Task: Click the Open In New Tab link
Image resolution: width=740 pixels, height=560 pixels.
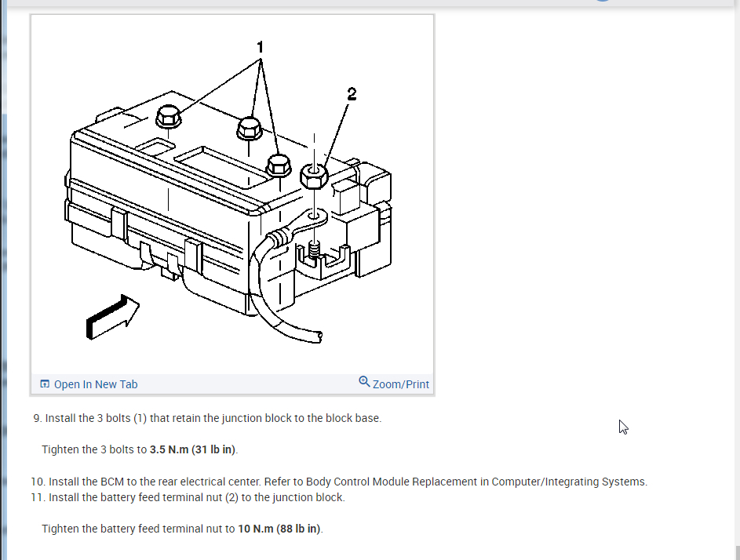Action: [x=89, y=384]
